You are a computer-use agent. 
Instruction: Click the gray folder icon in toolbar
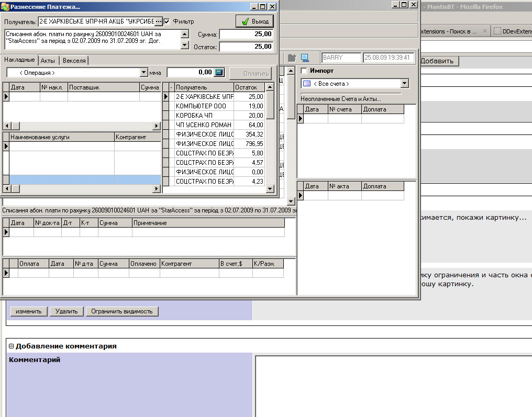[x=292, y=58]
